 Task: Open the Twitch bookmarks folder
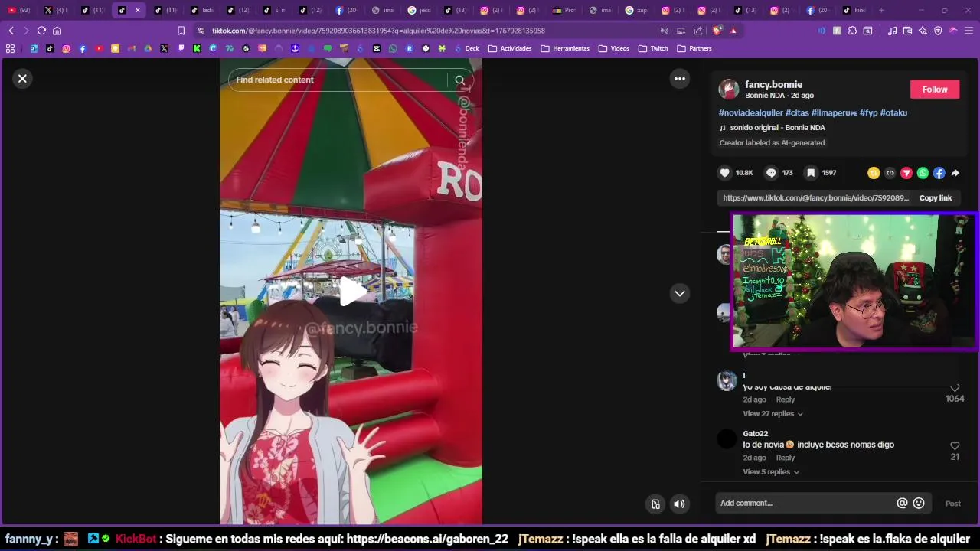pyautogui.click(x=653, y=48)
